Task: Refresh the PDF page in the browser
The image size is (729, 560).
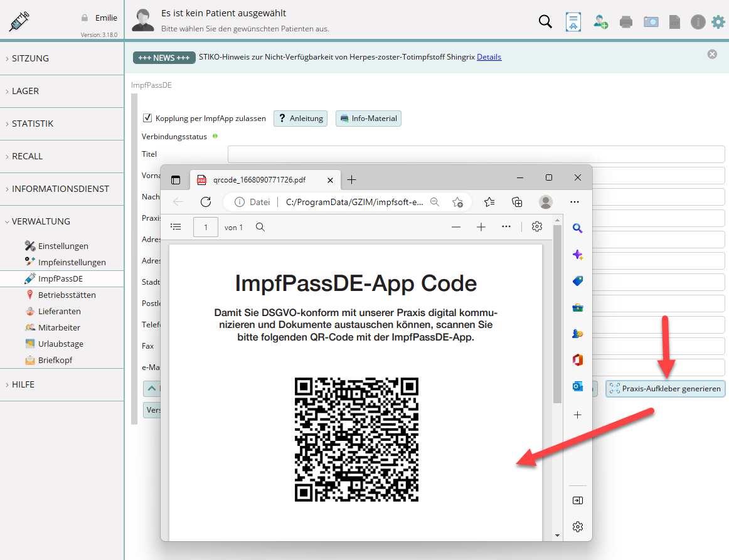Action: [206, 202]
